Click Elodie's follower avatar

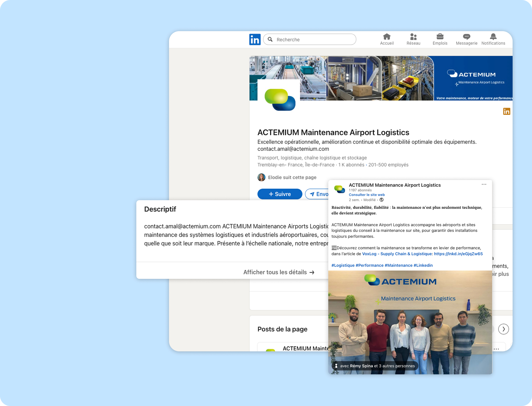coord(261,177)
